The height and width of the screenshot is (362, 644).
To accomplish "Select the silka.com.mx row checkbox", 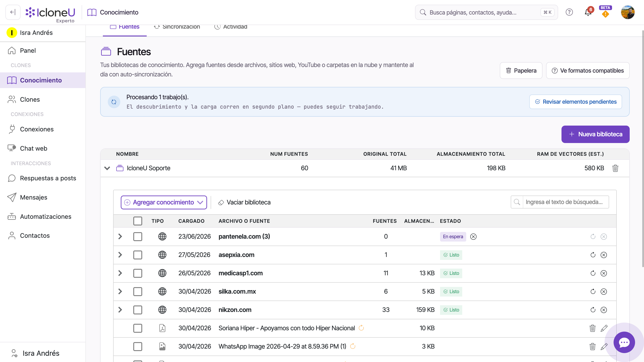I will [138, 292].
